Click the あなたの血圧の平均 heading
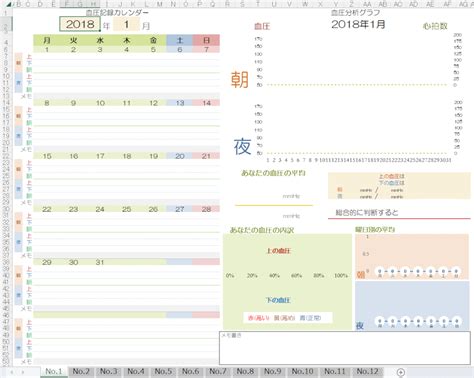The image size is (474, 378). (x=273, y=173)
